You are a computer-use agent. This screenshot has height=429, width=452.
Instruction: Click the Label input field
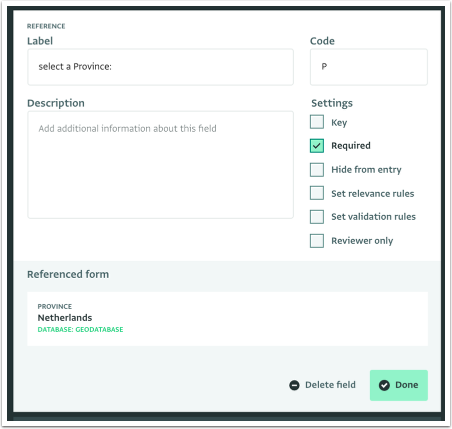point(160,67)
